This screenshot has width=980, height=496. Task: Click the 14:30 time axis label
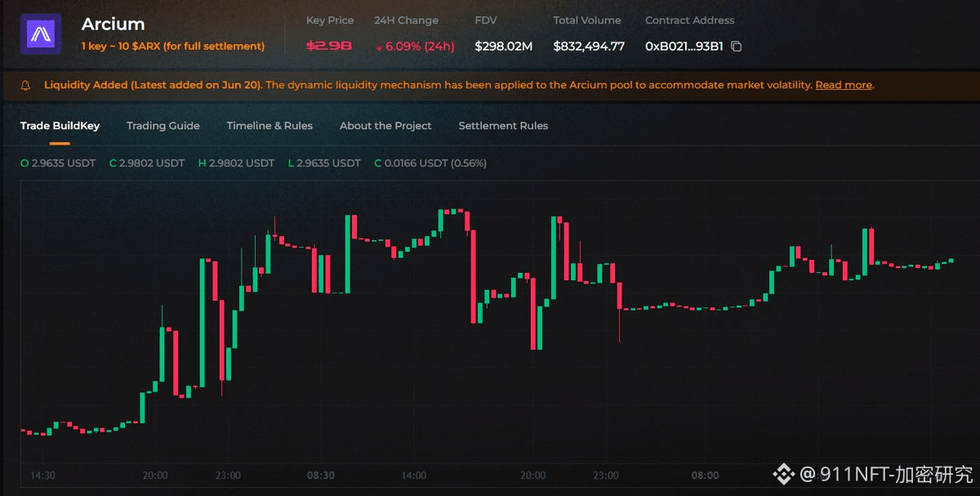click(x=42, y=476)
